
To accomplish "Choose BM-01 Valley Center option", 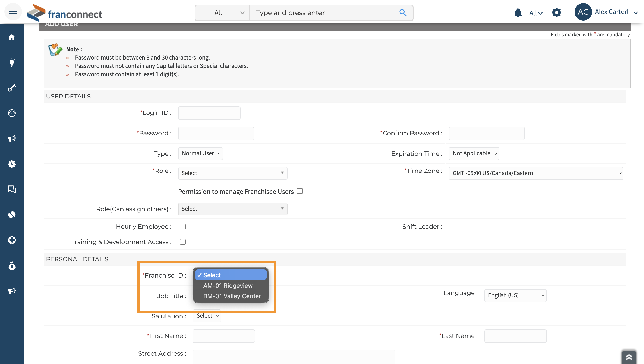I will point(232,296).
